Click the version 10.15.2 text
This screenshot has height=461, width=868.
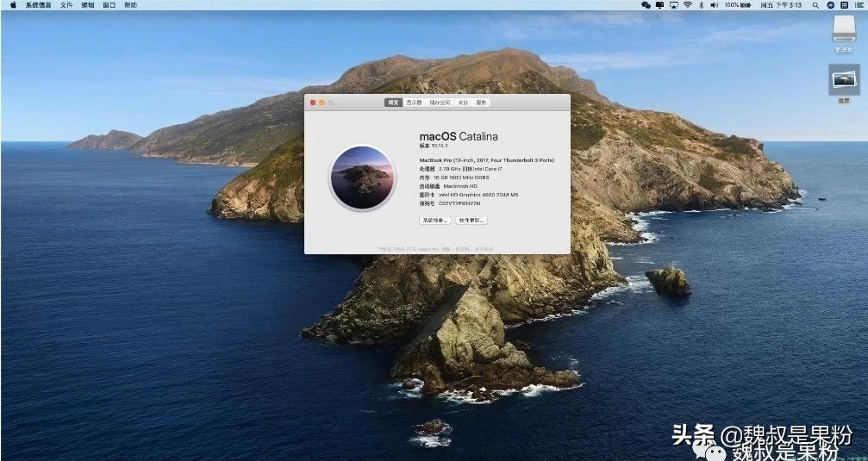click(x=434, y=146)
